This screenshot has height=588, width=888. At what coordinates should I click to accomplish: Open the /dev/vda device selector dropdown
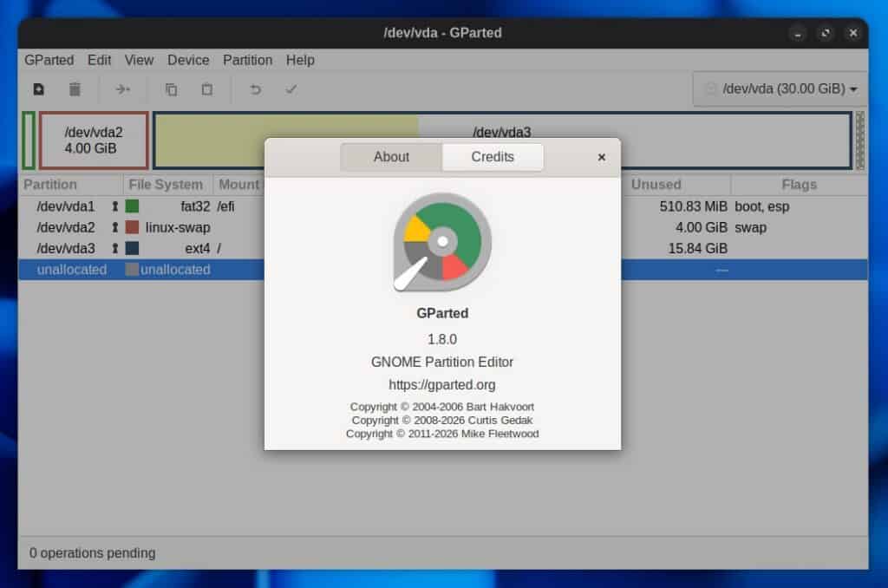(779, 88)
